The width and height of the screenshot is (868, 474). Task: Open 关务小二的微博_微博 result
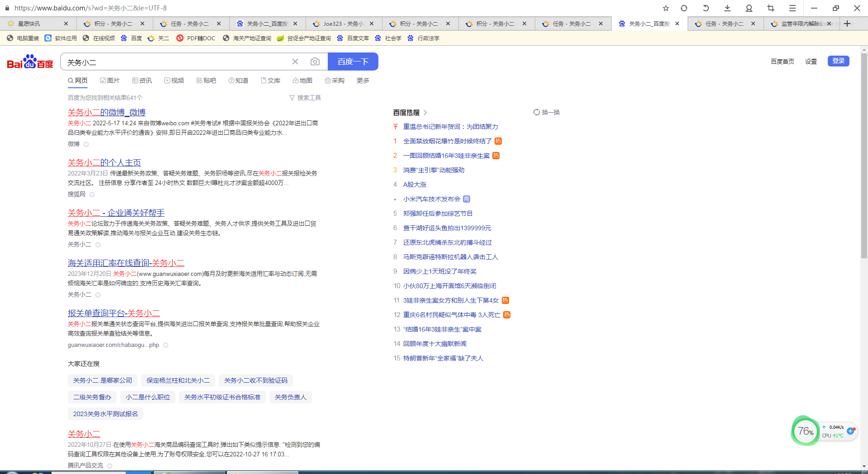(x=107, y=112)
